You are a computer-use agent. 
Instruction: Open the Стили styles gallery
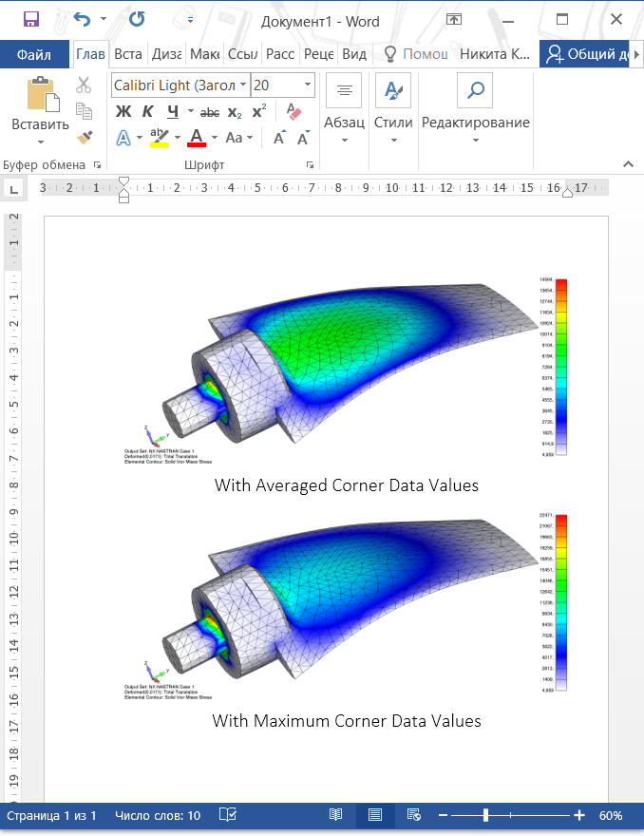coord(393,109)
